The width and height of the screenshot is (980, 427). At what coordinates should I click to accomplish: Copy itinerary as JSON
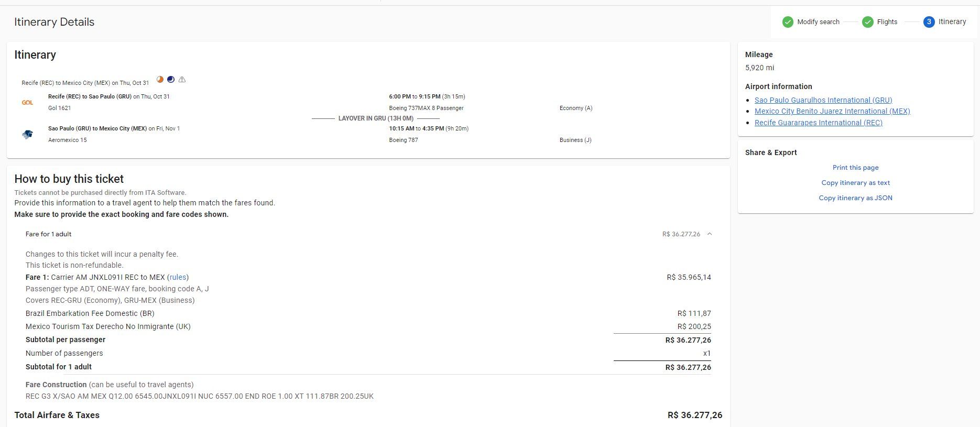(855, 198)
